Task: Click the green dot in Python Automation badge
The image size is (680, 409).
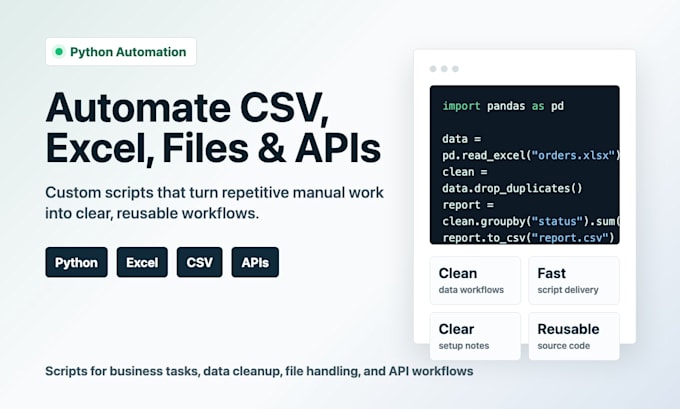Action: (x=59, y=52)
